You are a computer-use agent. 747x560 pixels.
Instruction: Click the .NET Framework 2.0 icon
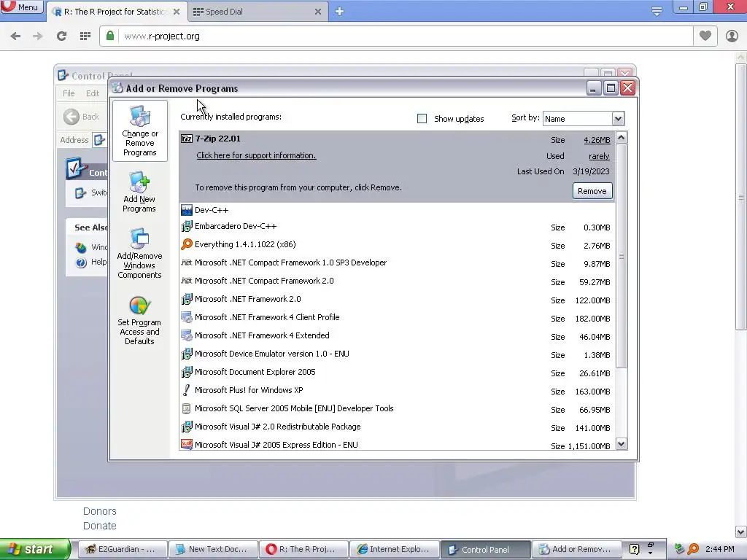(x=187, y=300)
